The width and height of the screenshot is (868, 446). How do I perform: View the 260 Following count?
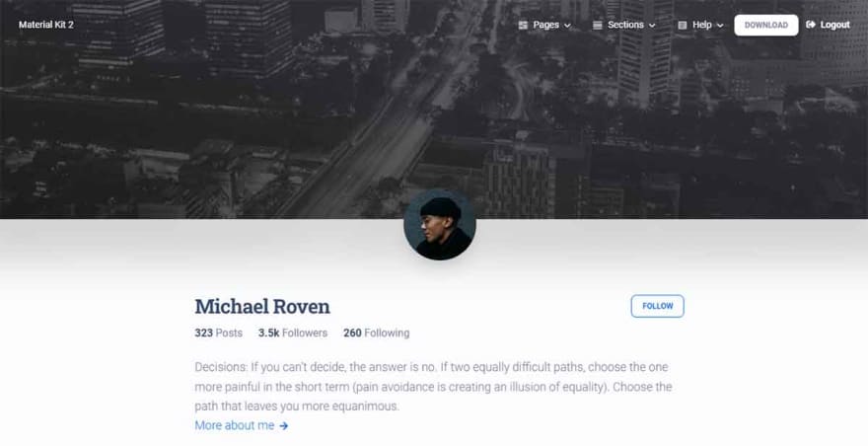(377, 333)
